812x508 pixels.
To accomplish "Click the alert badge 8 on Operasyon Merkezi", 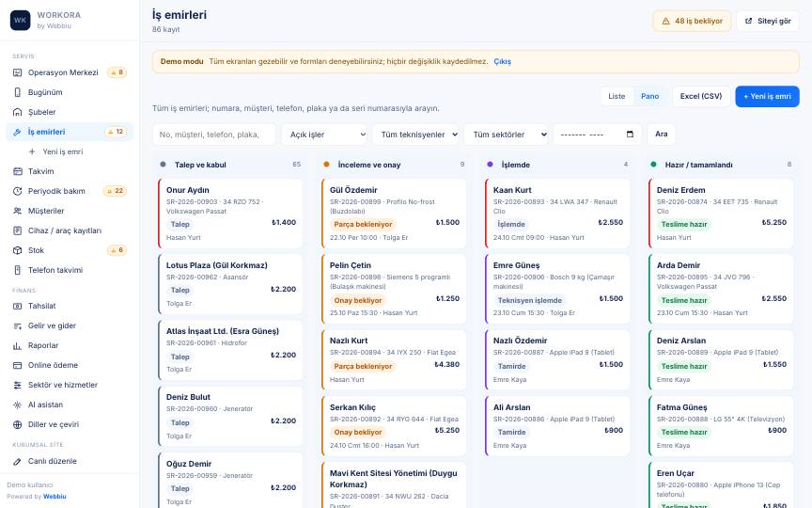I will coord(117,72).
